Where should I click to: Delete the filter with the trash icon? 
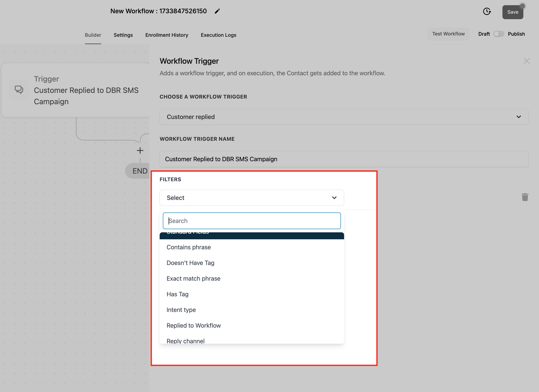click(525, 197)
